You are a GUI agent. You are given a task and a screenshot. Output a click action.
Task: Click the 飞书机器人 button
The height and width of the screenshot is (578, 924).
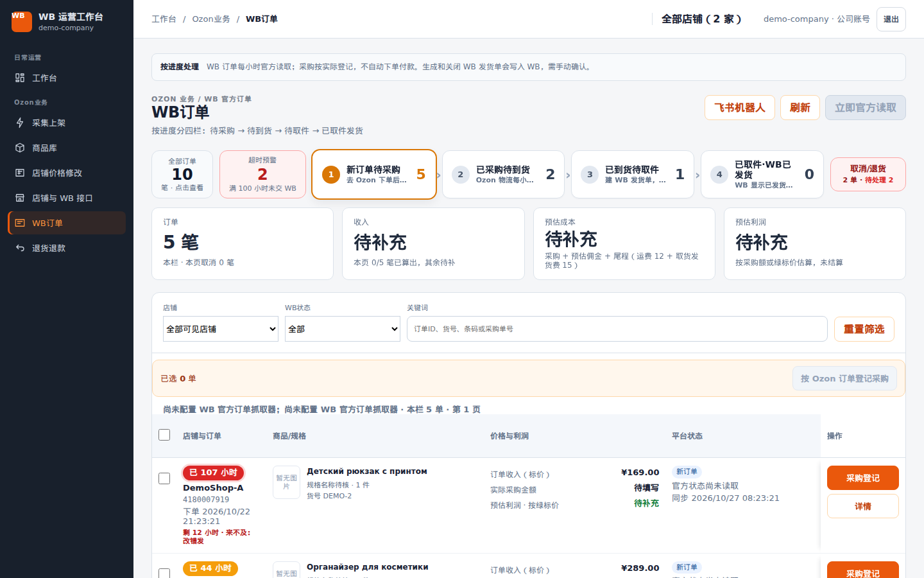740,108
